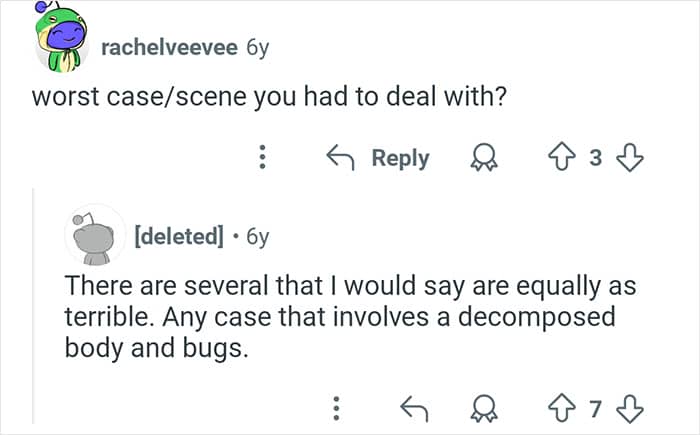Award the deleted user's comment
This screenshot has height=435, width=700.
click(487, 406)
